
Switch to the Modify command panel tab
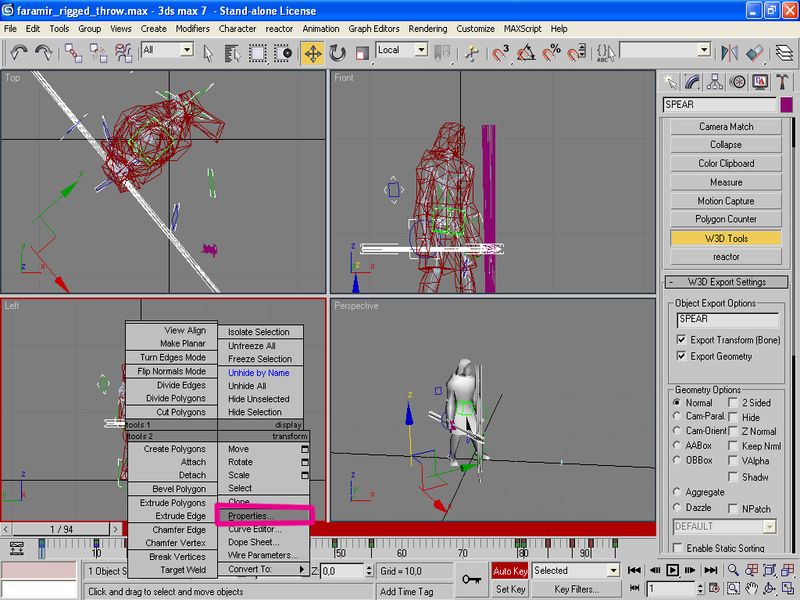(692, 82)
